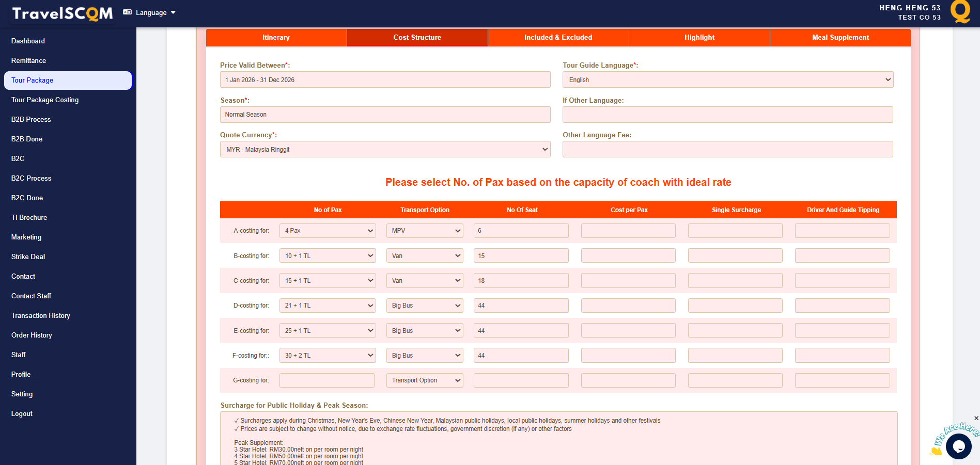This screenshot has width=980, height=465.
Task: Switch to the Highlight tab
Action: tap(699, 37)
